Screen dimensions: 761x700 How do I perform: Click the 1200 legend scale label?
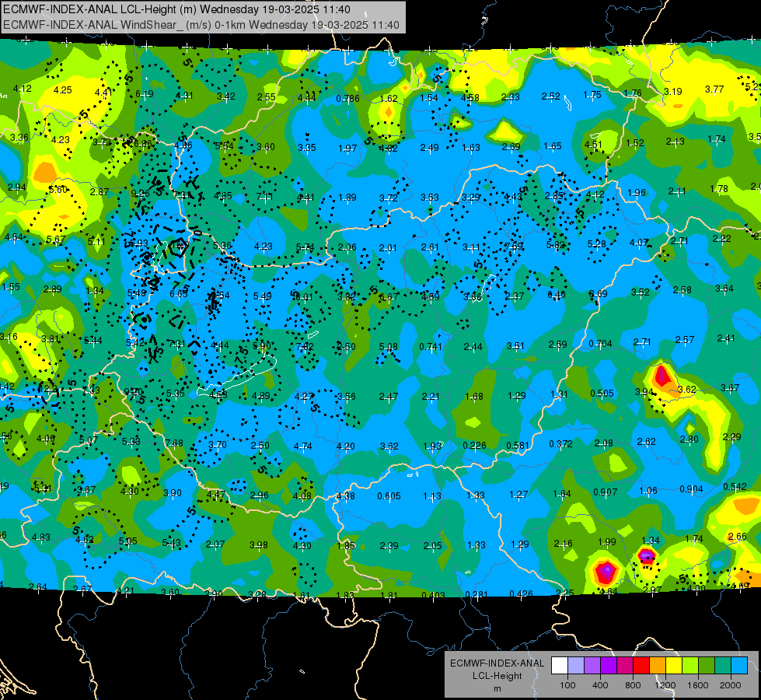click(665, 685)
